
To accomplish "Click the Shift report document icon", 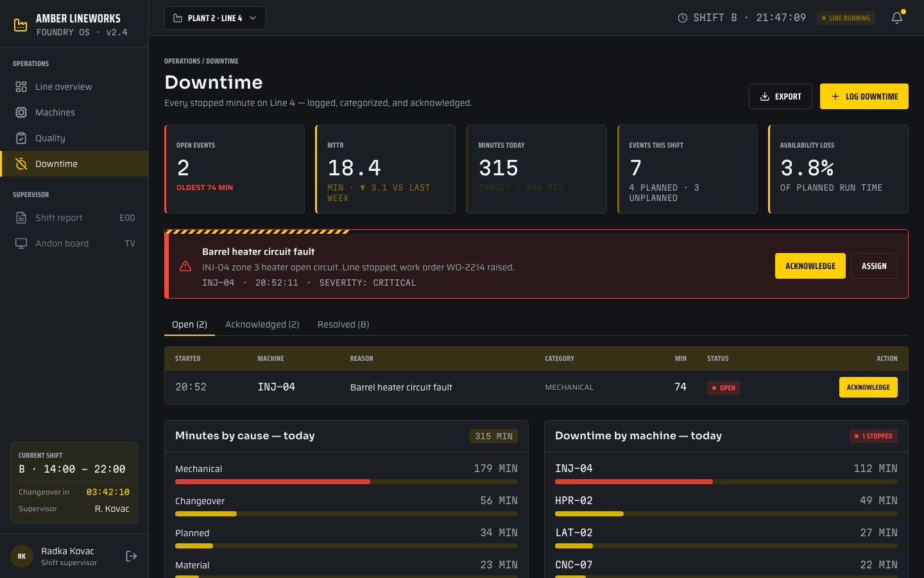I will click(21, 218).
